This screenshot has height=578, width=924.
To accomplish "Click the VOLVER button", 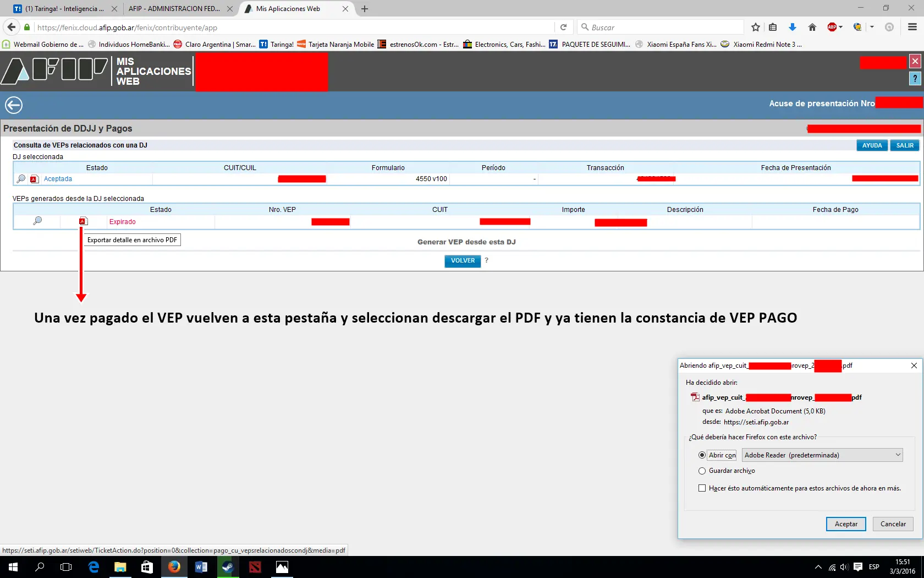I will pos(463,261).
